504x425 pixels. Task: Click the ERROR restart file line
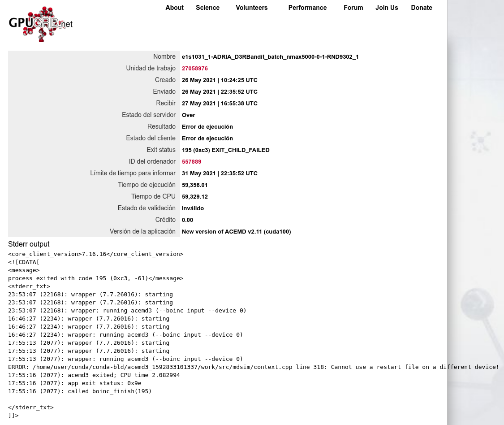[x=253, y=367]
